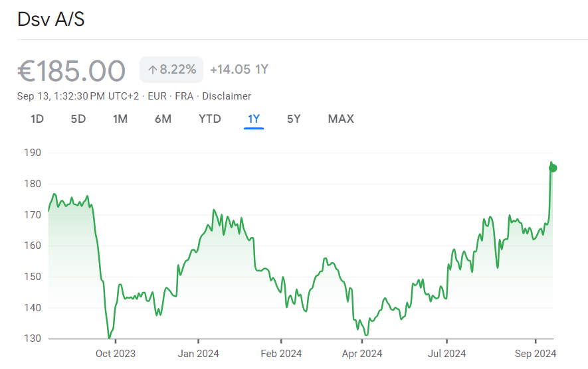Click the Jan 2024 axis label
The width and height of the screenshot is (588, 369).
pos(199,354)
